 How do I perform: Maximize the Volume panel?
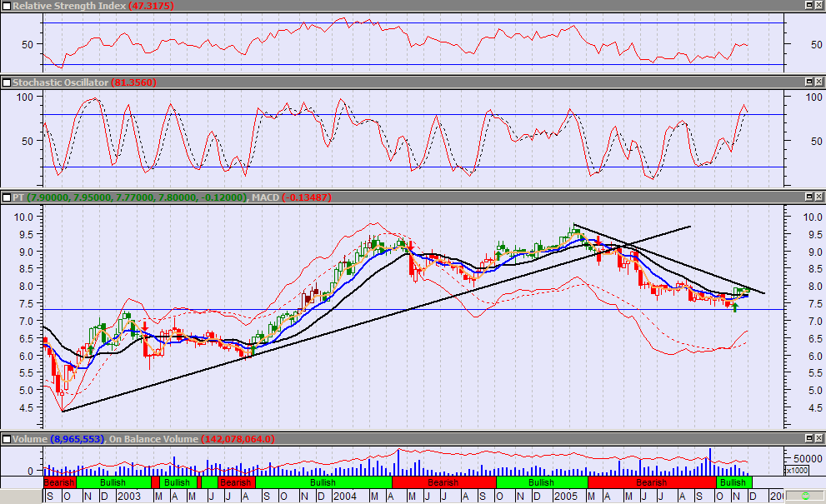tap(808, 439)
